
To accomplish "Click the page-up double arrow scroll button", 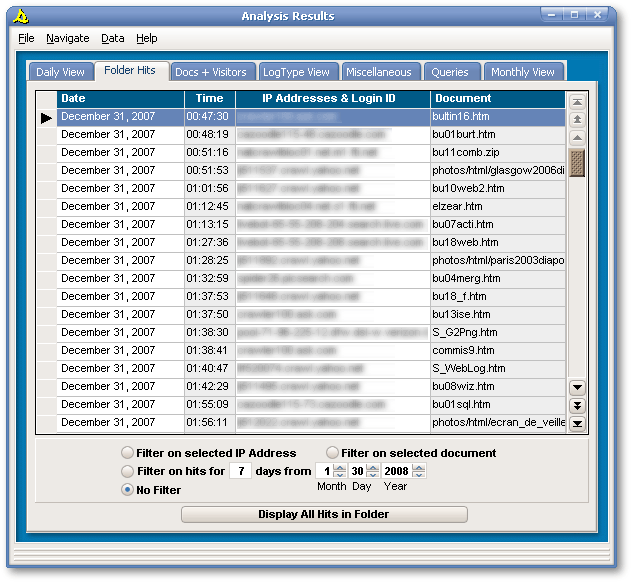I will pyautogui.click(x=577, y=119).
